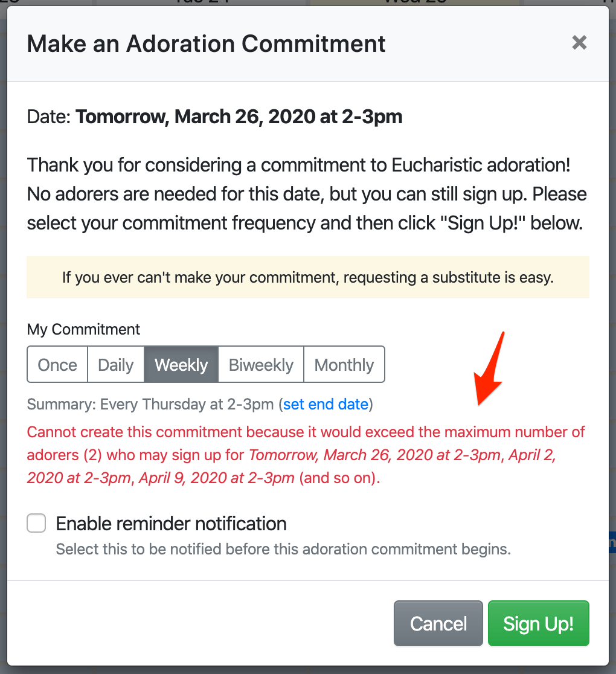This screenshot has height=674, width=616.
Task: Click the dialog title Make an Adoration Commitment
Action: pos(206,43)
